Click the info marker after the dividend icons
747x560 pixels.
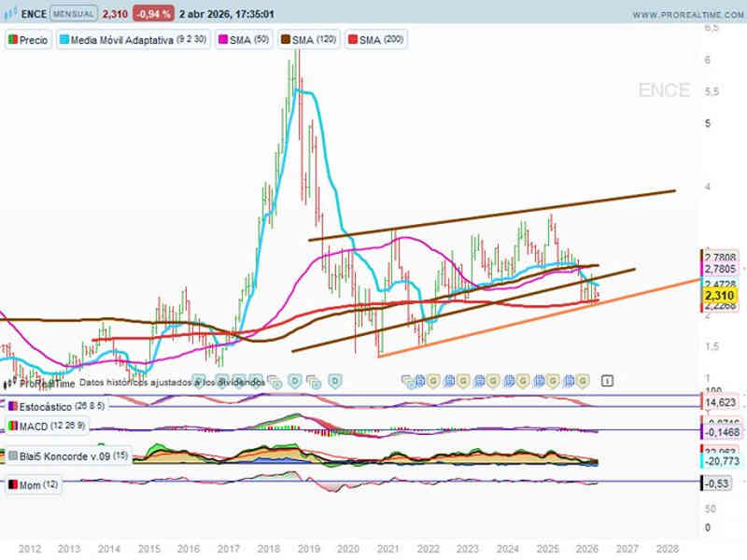point(607,380)
